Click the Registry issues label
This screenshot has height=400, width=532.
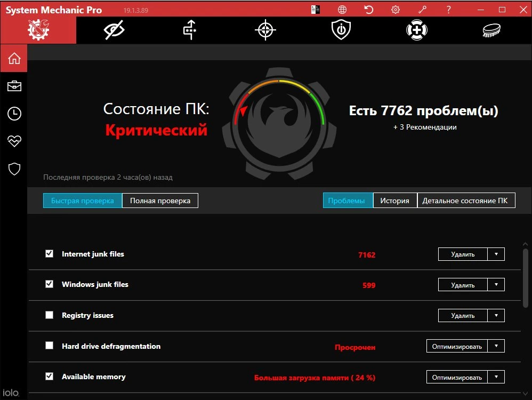pos(87,315)
